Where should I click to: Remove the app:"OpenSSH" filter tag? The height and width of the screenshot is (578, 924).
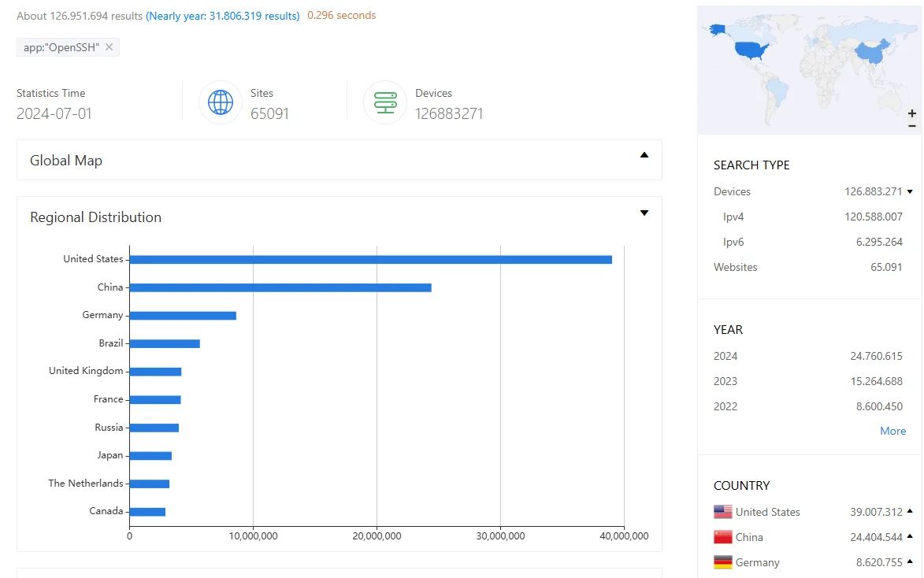pos(109,47)
